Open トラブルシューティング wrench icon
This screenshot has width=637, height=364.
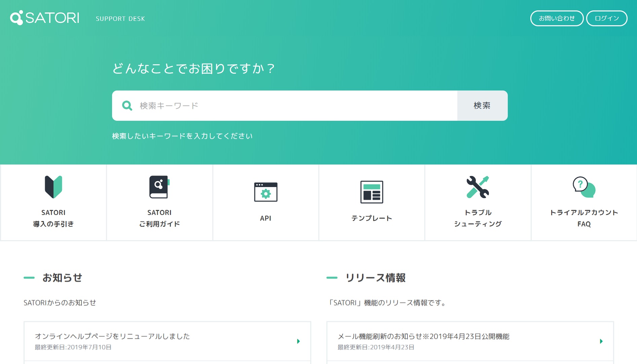[478, 187]
